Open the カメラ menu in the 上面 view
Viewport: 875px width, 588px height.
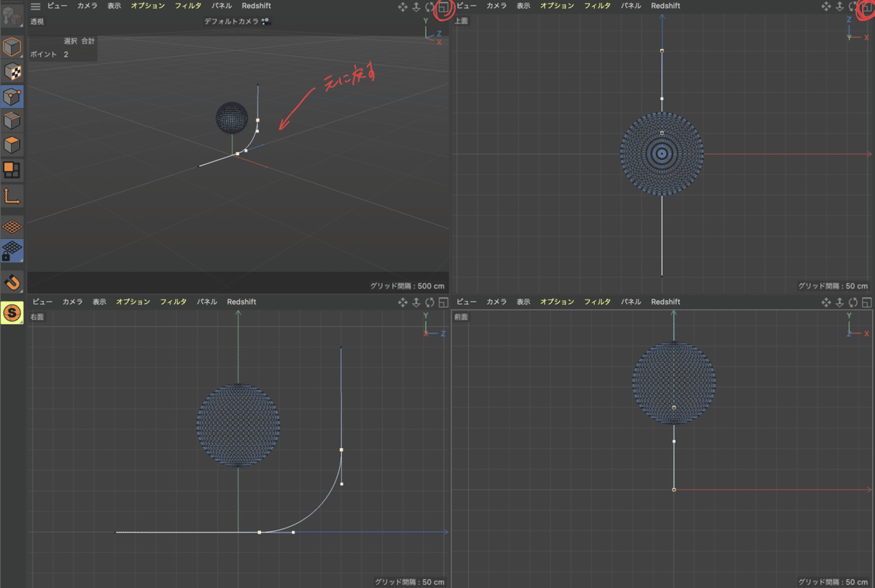pyautogui.click(x=497, y=6)
